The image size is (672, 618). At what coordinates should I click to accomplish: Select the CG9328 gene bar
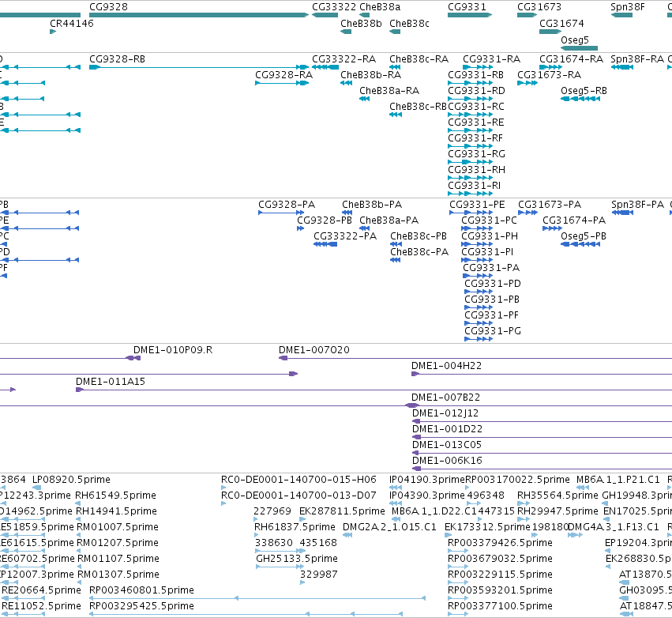tap(199, 15)
